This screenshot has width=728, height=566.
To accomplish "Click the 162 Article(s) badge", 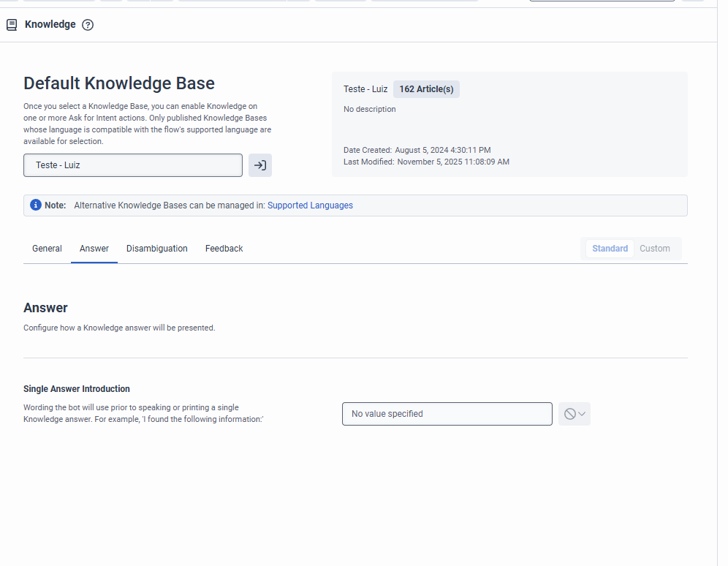I will (426, 89).
